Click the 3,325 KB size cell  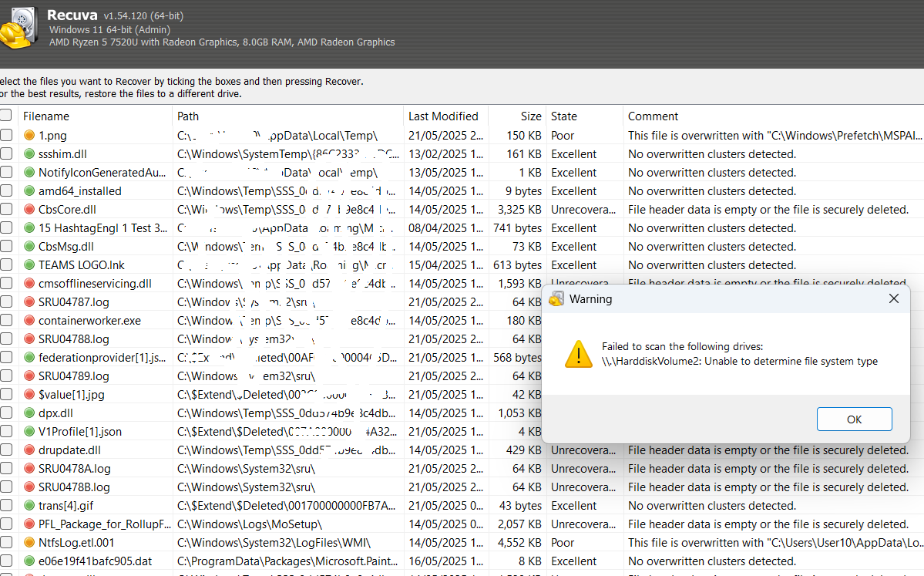coord(519,209)
